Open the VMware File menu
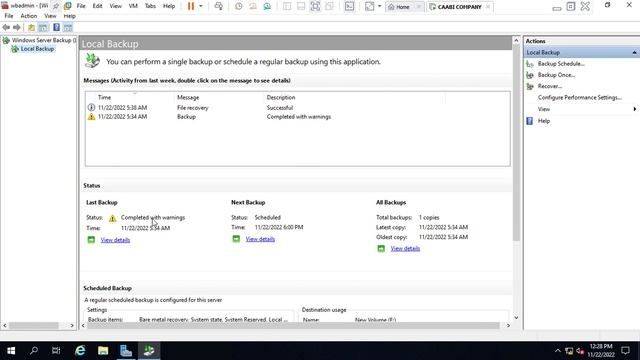 (81, 6)
